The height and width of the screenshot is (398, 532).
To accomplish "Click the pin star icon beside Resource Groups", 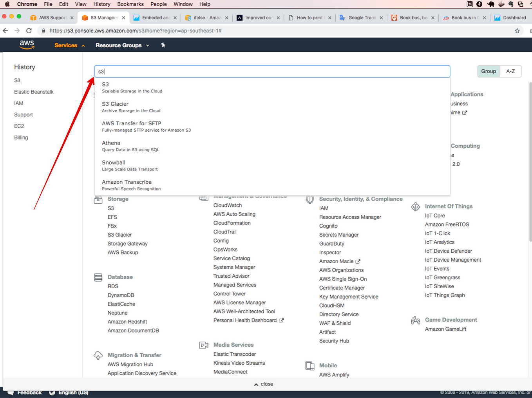I will pos(163,45).
